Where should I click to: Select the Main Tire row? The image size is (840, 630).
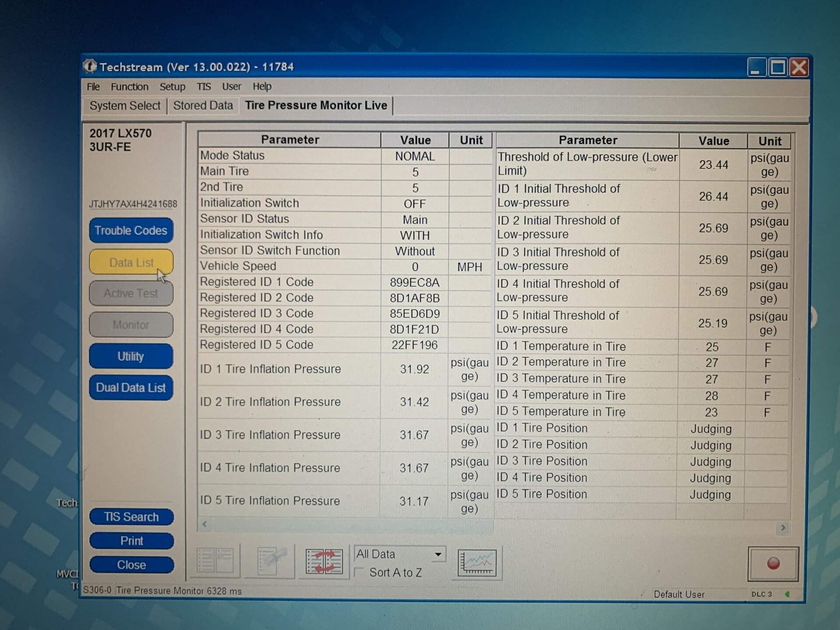(x=345, y=171)
